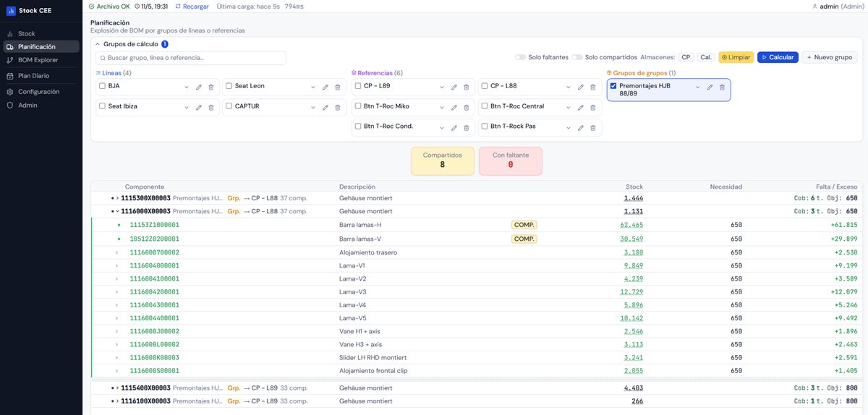Delete the Seat Leon line via trash icon
This screenshot has height=415, width=868.
pyautogui.click(x=338, y=87)
